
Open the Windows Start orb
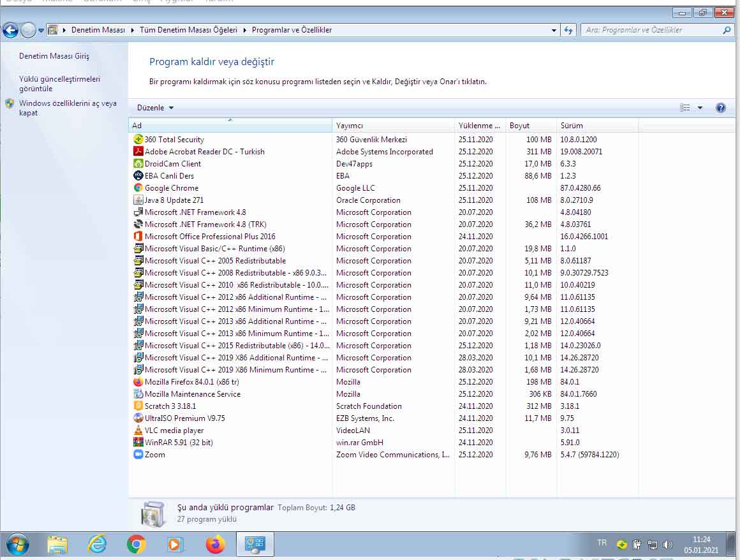(17, 545)
